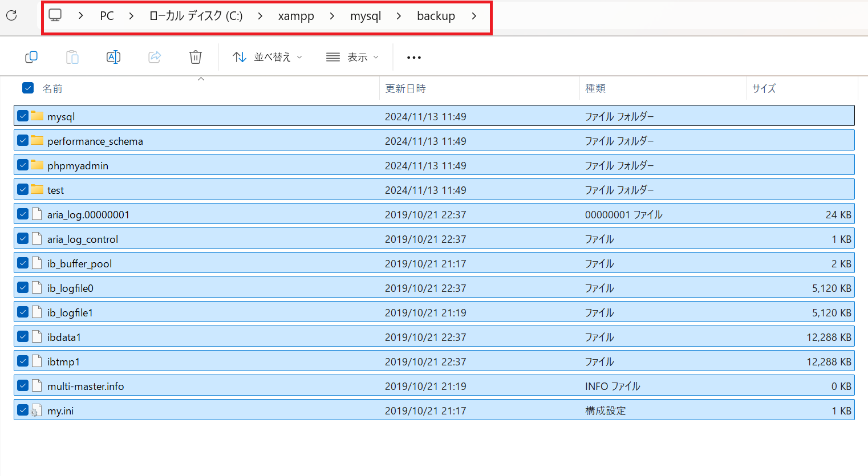Click the refresh icon beside the address bar
The height and width of the screenshot is (476, 868).
coord(11,15)
